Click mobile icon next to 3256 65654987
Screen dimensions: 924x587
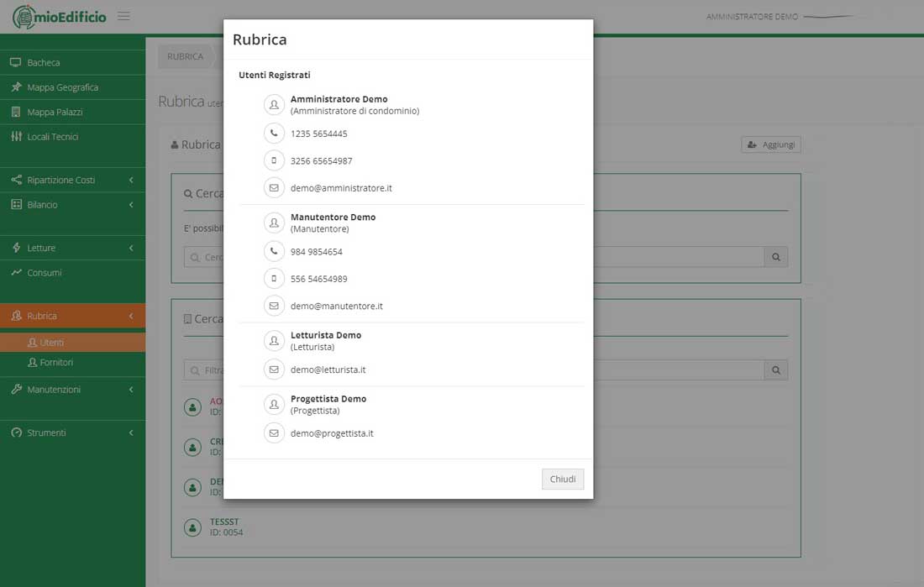click(274, 160)
